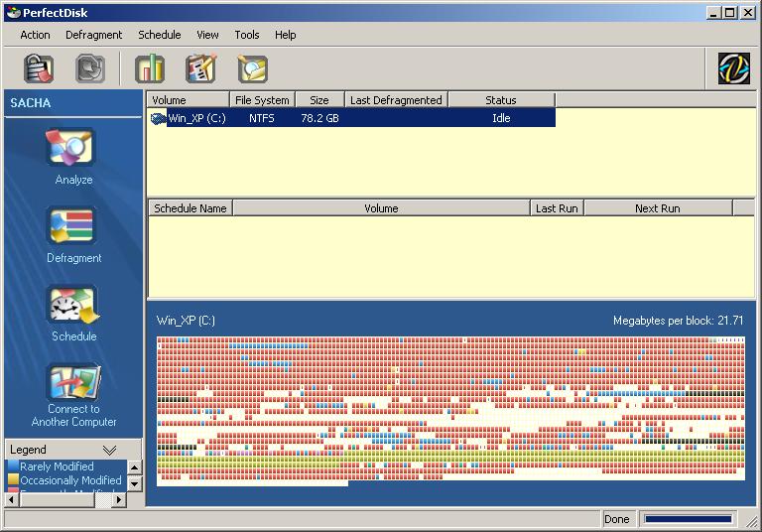Open the Defragment menu

94,35
